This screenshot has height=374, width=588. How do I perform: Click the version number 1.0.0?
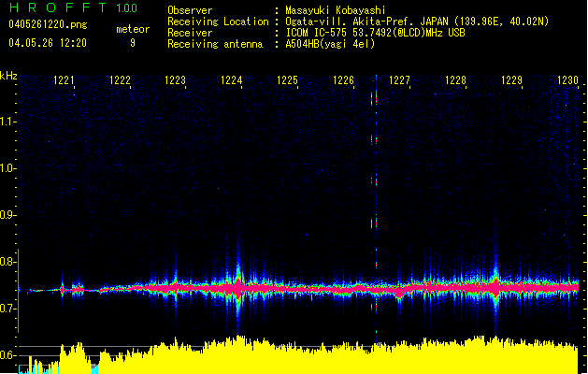tap(126, 8)
